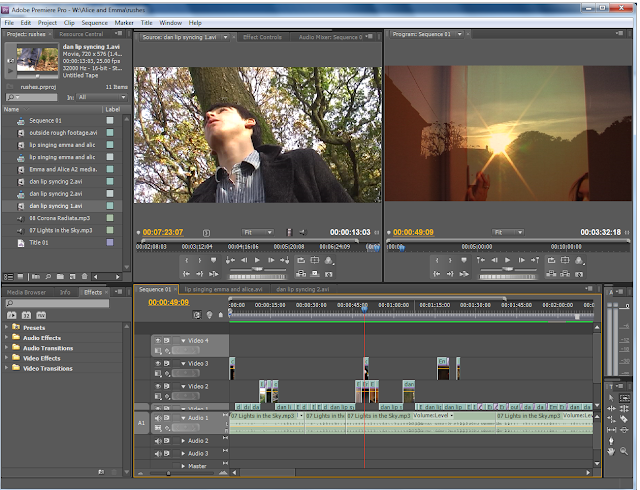Select the Zoom magnifier tool
The image size is (640, 490).
pos(625,451)
